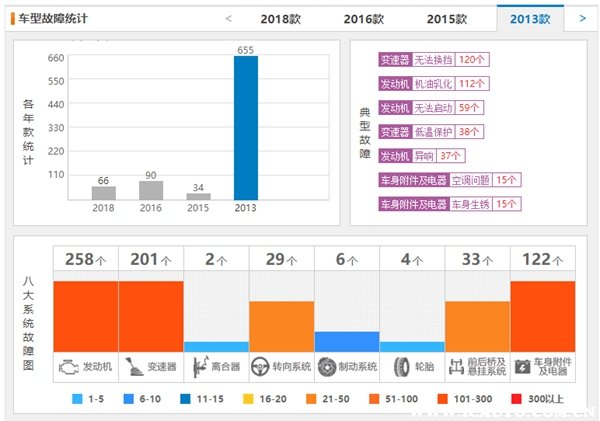Screen dimensions: 600x421
Task: Open the 发动机 机油乳化 112个 fault link
Action: pyautogui.click(x=433, y=83)
